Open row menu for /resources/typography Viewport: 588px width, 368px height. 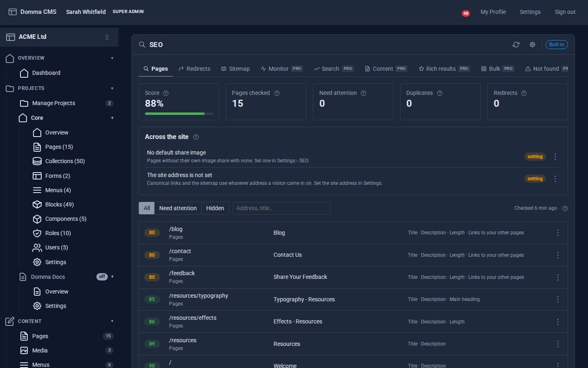pos(558,300)
